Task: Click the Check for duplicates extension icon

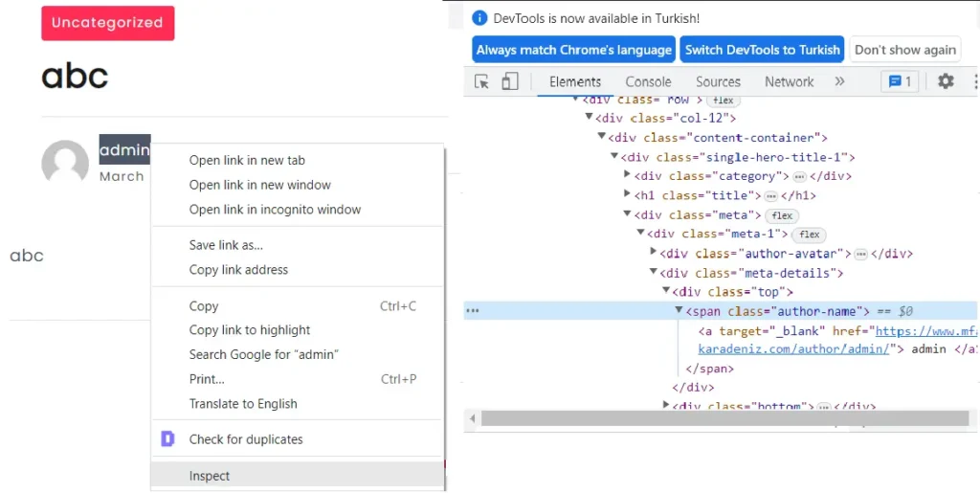Action: pos(167,439)
